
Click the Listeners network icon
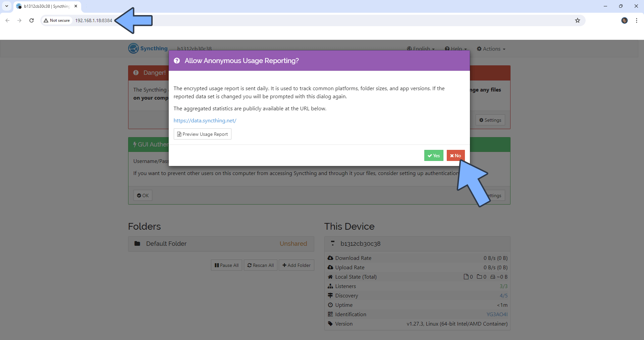click(330, 286)
